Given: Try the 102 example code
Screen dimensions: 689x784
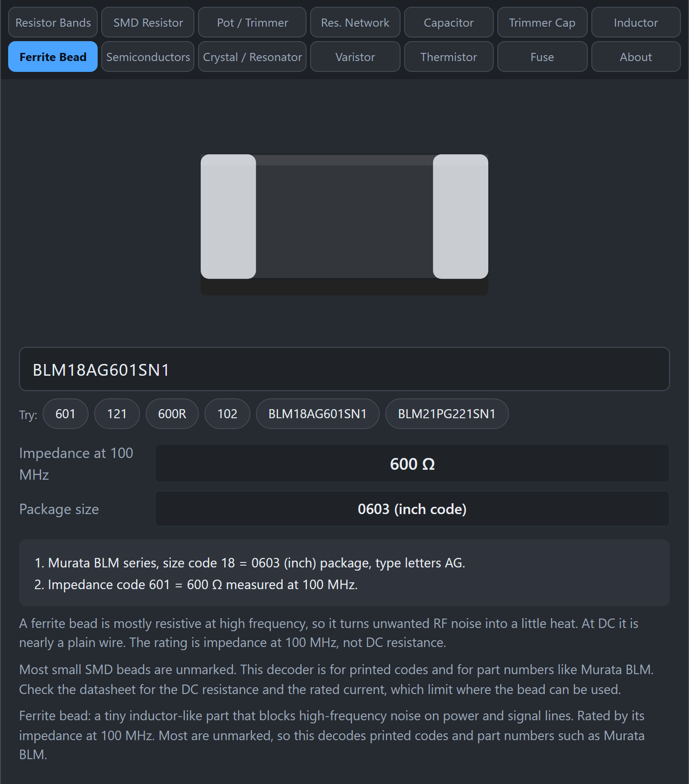Looking at the screenshot, I should tap(227, 414).
